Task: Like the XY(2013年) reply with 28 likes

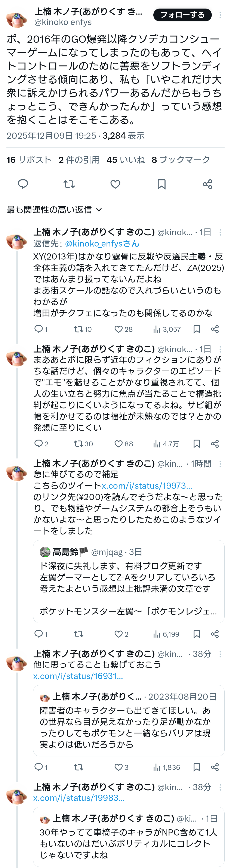Action: click(118, 329)
